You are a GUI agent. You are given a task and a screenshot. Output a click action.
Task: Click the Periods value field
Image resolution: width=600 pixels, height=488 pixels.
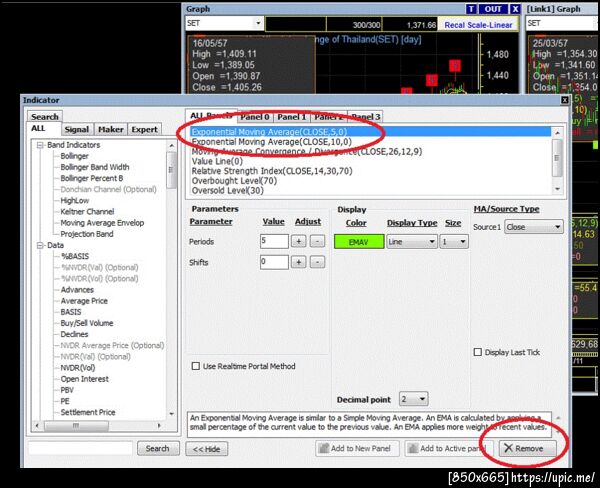coord(274,241)
